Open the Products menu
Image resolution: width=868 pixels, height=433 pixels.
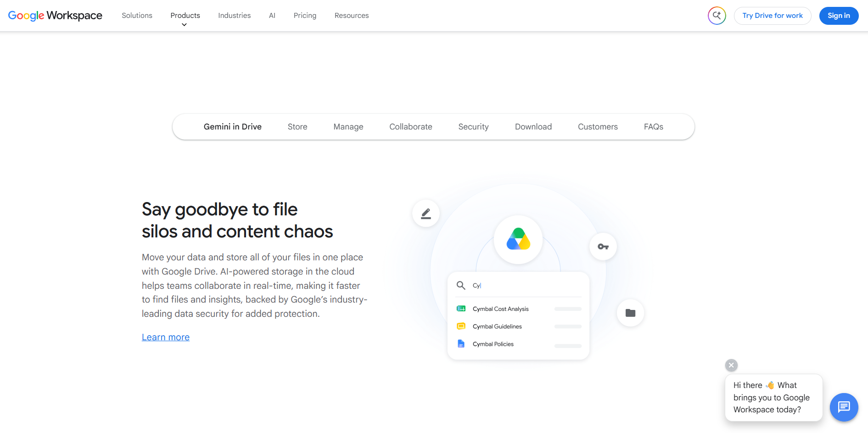pyautogui.click(x=185, y=15)
